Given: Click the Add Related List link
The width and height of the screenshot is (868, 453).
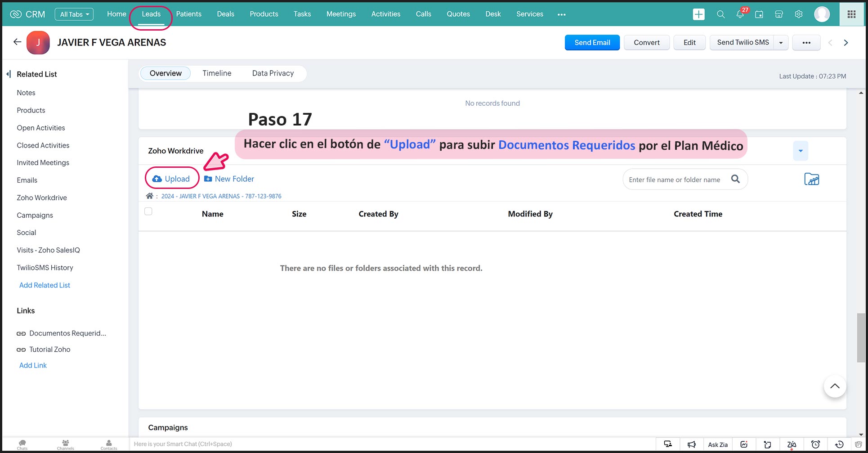Looking at the screenshot, I should [45, 285].
